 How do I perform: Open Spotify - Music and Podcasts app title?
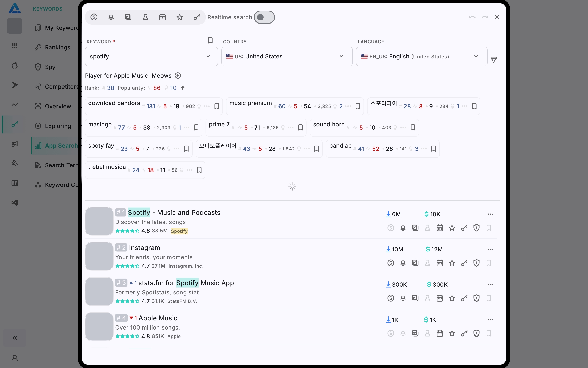[x=174, y=213]
